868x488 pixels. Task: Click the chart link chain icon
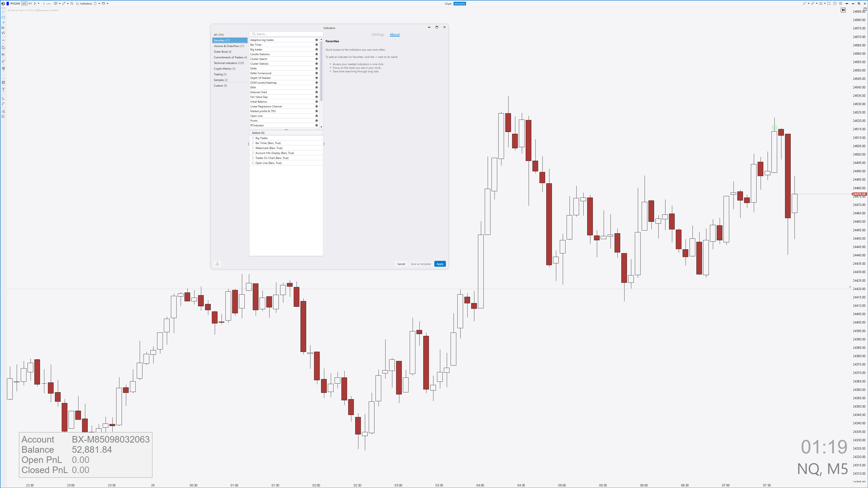[813, 3]
